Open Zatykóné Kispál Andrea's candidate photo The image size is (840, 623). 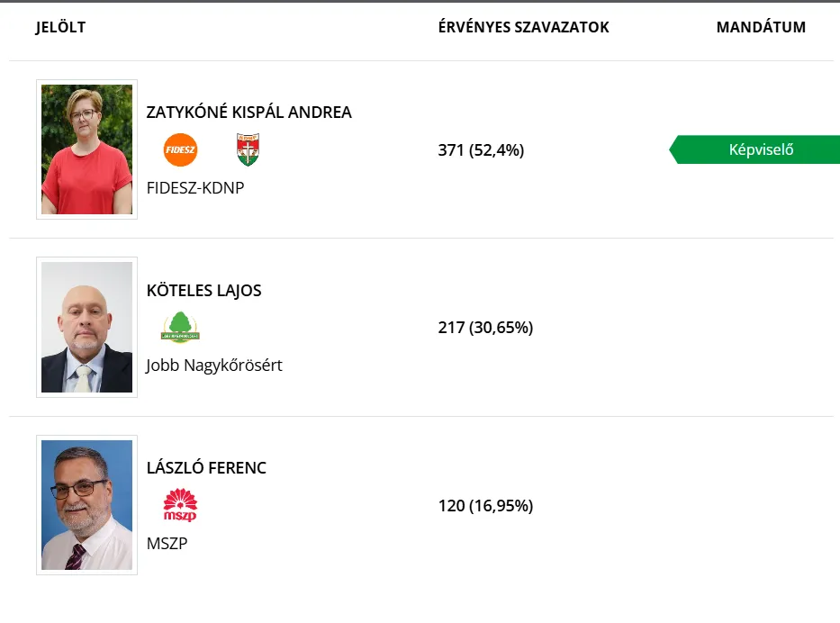(86, 149)
